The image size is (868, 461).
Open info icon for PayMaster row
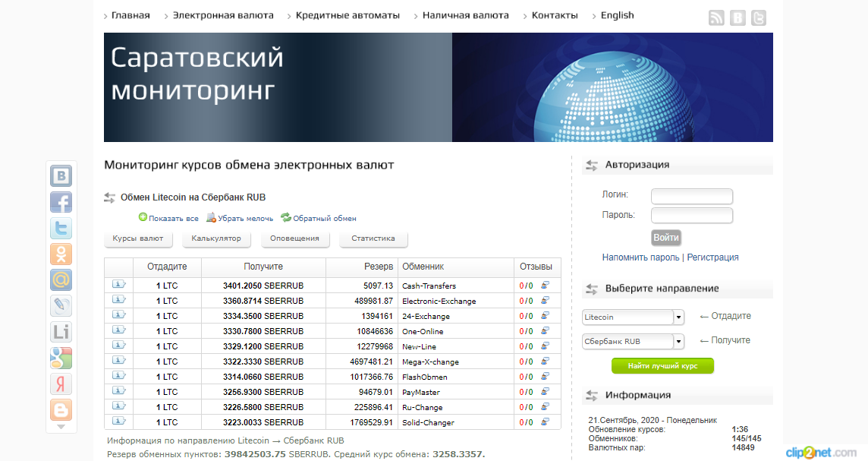click(x=118, y=390)
